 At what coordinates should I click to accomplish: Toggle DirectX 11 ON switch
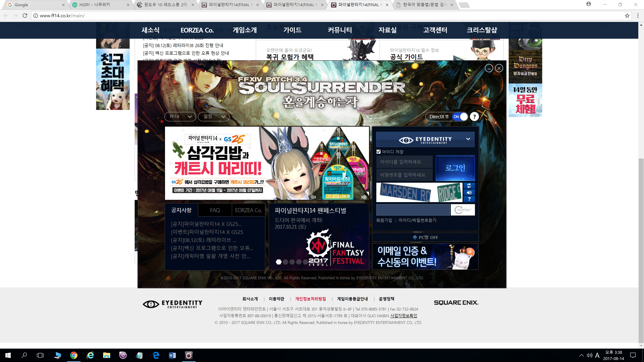click(x=460, y=117)
